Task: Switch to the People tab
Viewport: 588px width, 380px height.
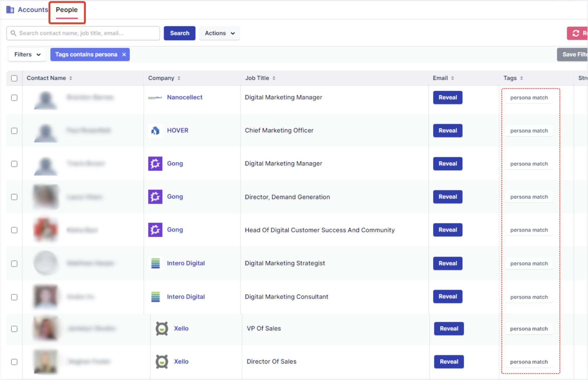Action: tap(67, 10)
